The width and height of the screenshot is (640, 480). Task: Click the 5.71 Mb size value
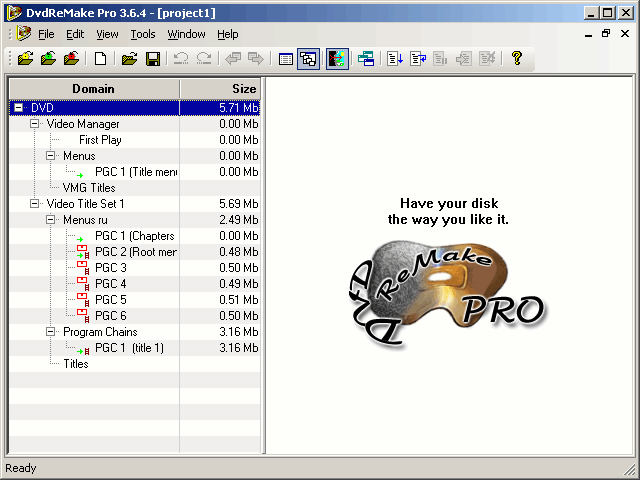(x=239, y=108)
